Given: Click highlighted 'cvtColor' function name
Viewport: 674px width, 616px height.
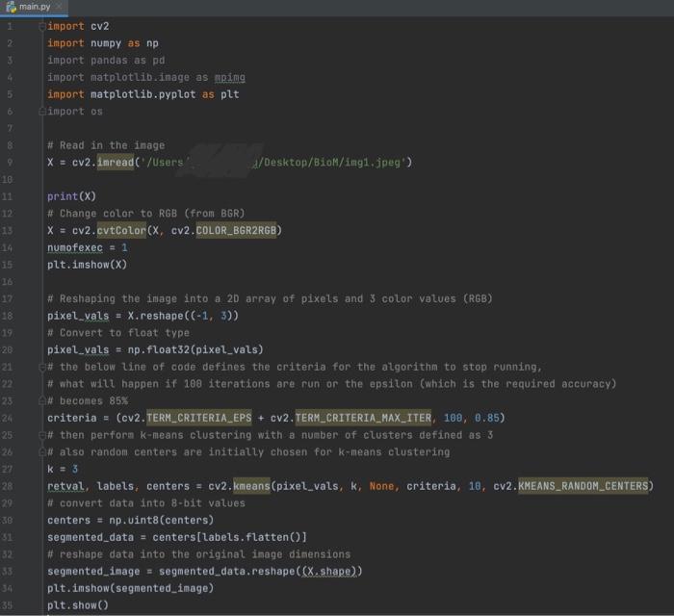Looking at the screenshot, I should click(x=121, y=231).
